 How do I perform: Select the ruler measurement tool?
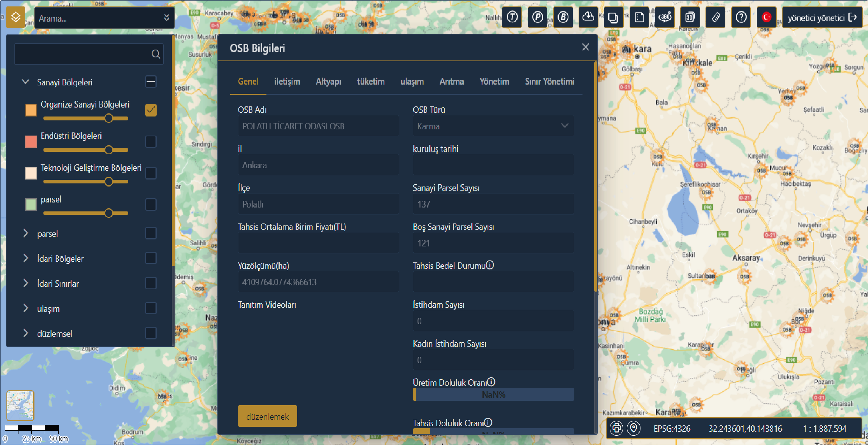click(716, 17)
